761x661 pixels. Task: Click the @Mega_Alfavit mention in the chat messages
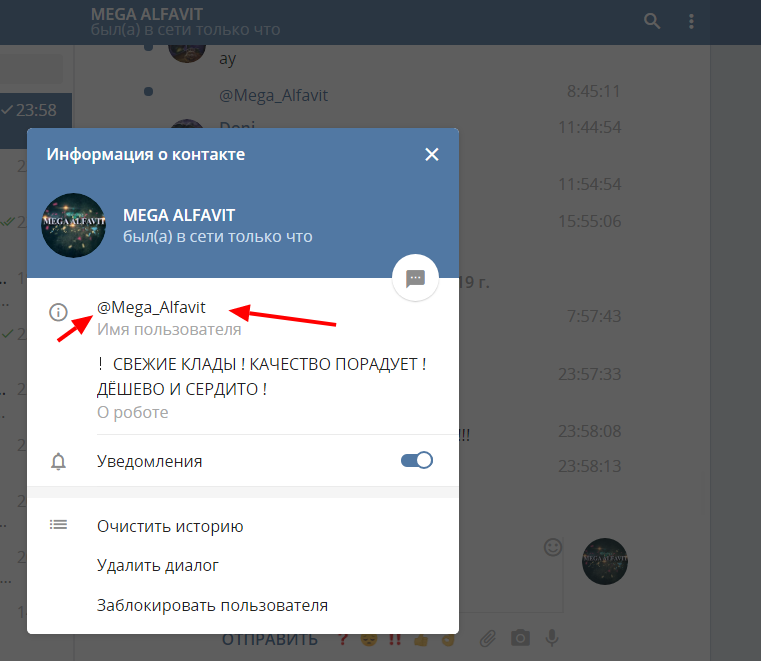(x=273, y=95)
